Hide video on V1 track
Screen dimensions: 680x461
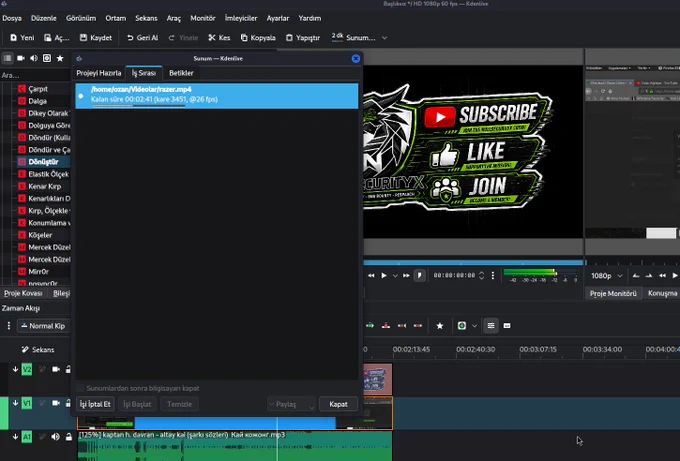56,403
